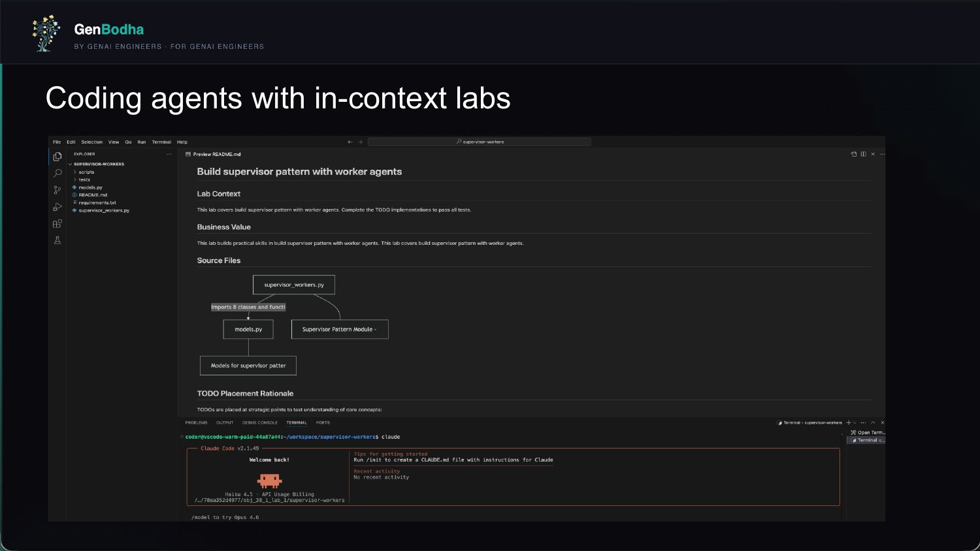Switch to the PROBLEMS panel tab
Image resolution: width=980 pixels, height=551 pixels.
pos(196,422)
